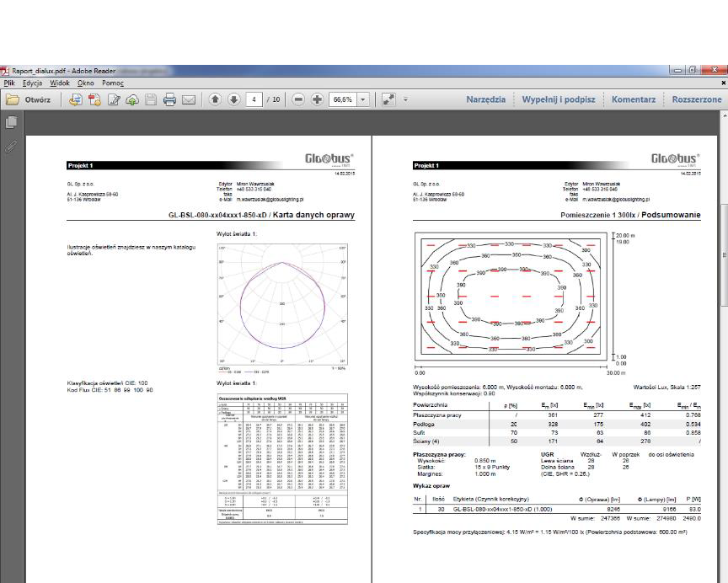This screenshot has width=728, height=583.
Task: Expand the toolbar customization arrow
Action: tap(405, 99)
